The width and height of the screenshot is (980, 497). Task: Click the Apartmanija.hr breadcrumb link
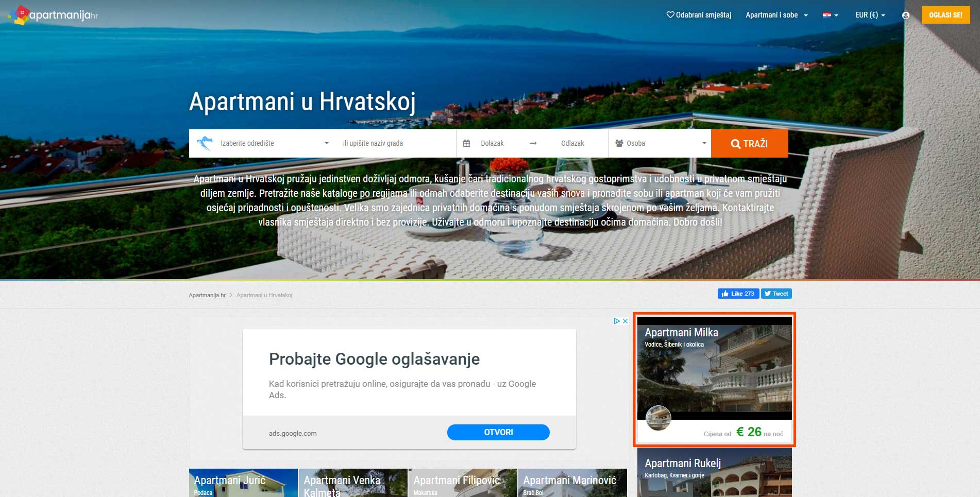tap(207, 295)
